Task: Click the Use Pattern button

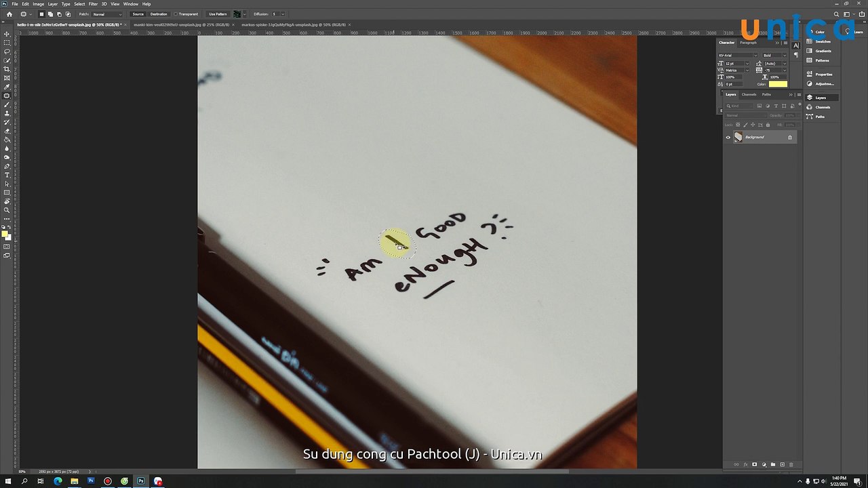Action: 218,14
